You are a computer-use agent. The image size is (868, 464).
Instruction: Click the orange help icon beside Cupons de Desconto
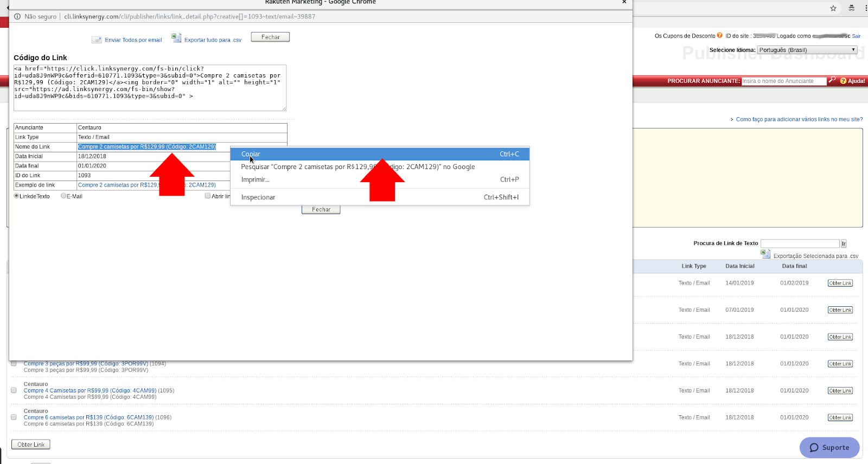pyautogui.click(x=720, y=35)
